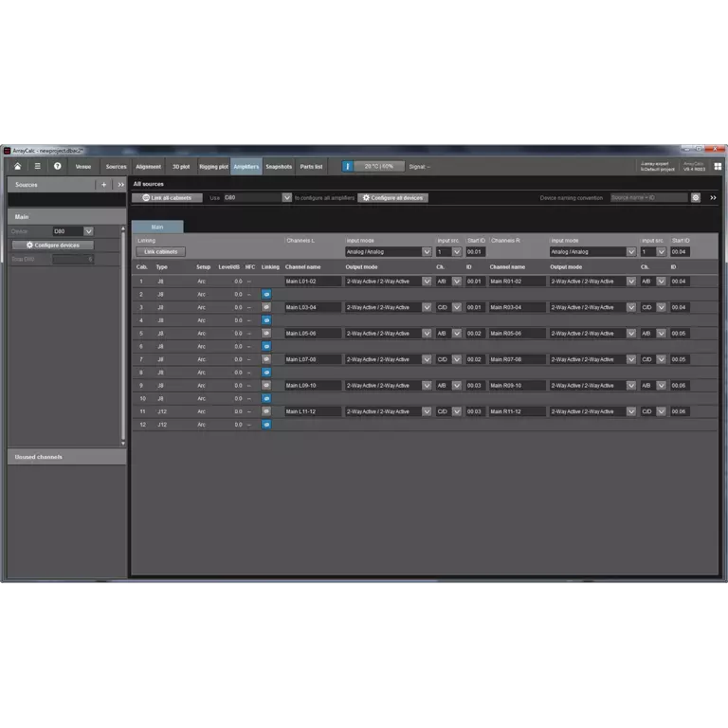Click the Main panel scrollbar down arrow

123,444
